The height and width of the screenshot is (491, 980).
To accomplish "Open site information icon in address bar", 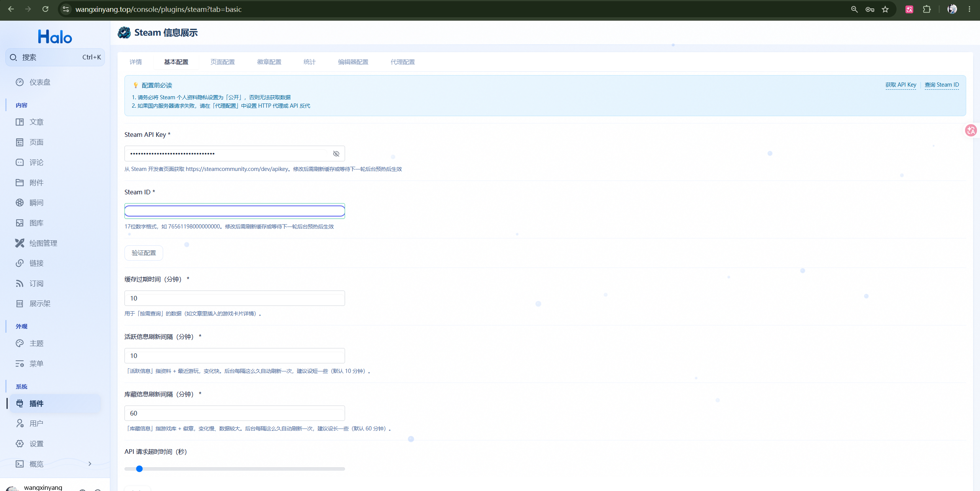I will click(66, 9).
